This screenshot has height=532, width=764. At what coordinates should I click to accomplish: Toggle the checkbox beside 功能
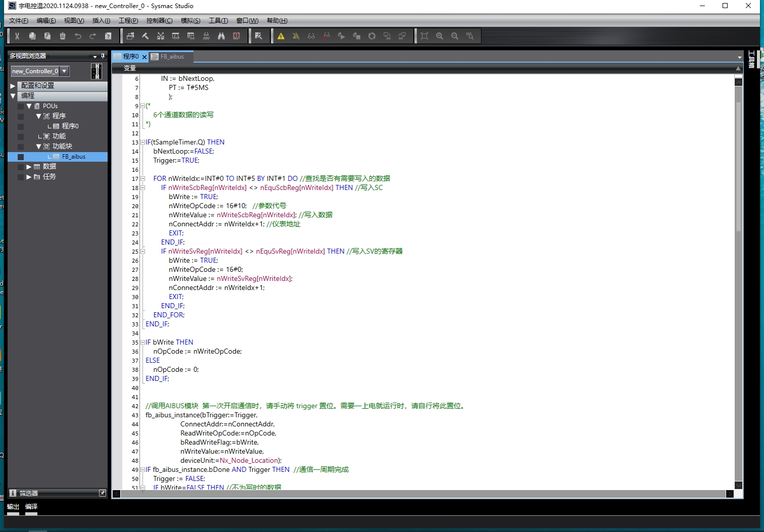[21, 136]
